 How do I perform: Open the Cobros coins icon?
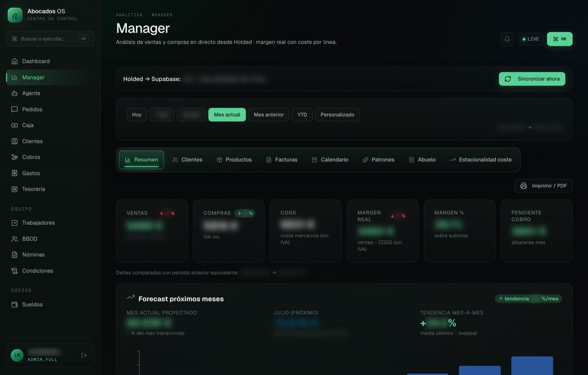tap(15, 157)
